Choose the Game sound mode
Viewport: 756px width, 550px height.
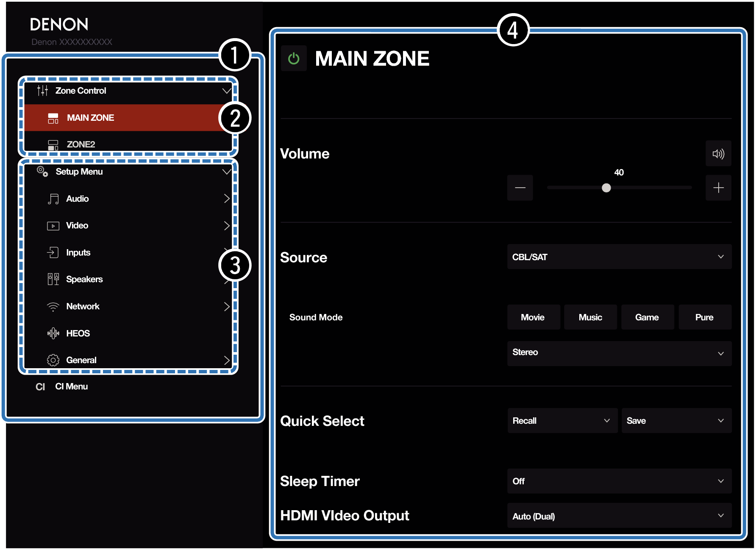click(x=647, y=317)
